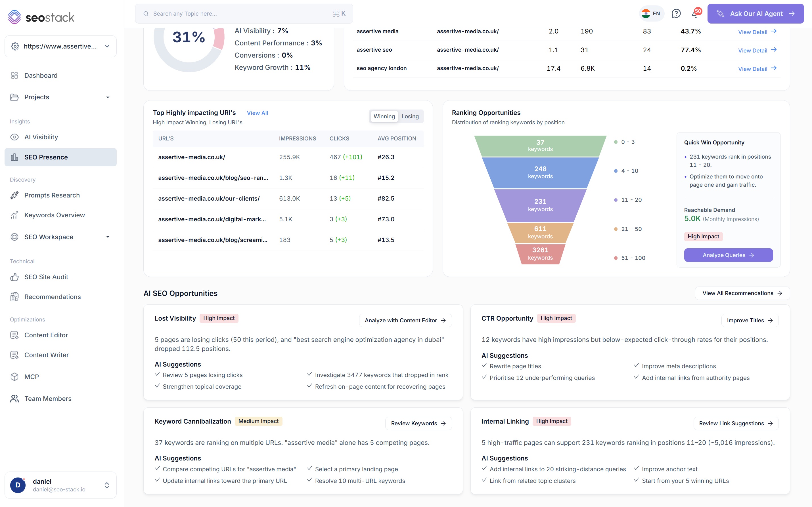
Task: Click the IMPRESSIONS column header
Action: pos(298,138)
